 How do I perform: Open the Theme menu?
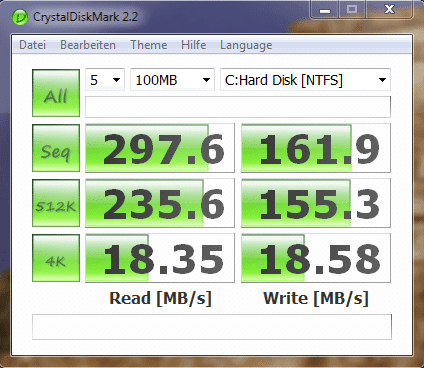point(149,45)
